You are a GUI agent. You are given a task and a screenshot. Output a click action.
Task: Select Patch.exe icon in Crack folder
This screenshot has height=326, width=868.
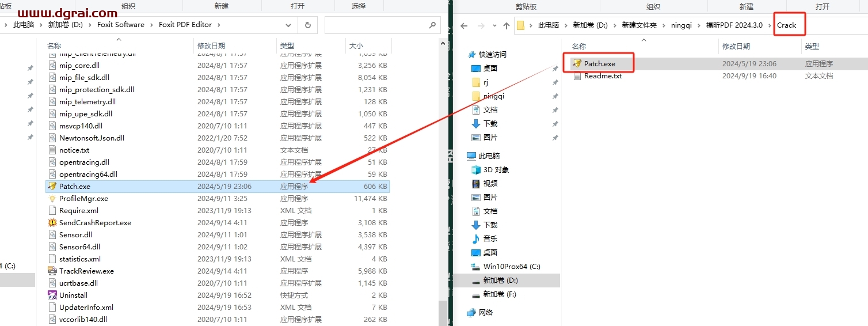tap(577, 63)
